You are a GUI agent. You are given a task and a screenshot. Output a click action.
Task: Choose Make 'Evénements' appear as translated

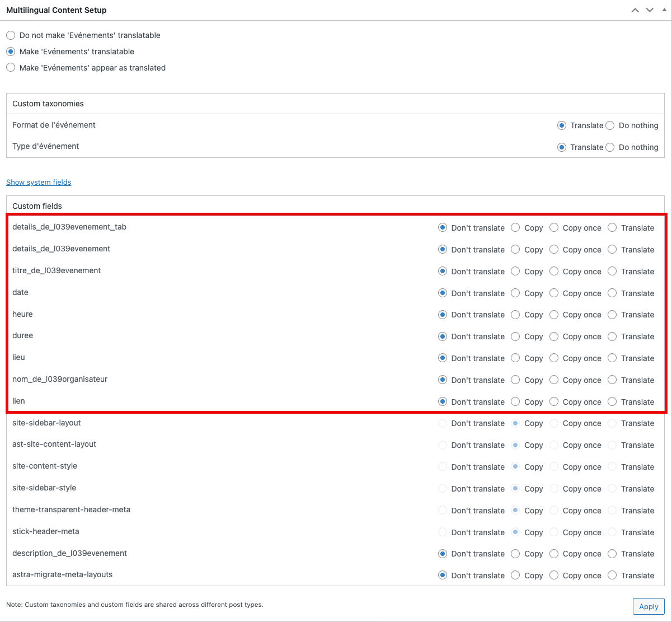click(x=11, y=68)
